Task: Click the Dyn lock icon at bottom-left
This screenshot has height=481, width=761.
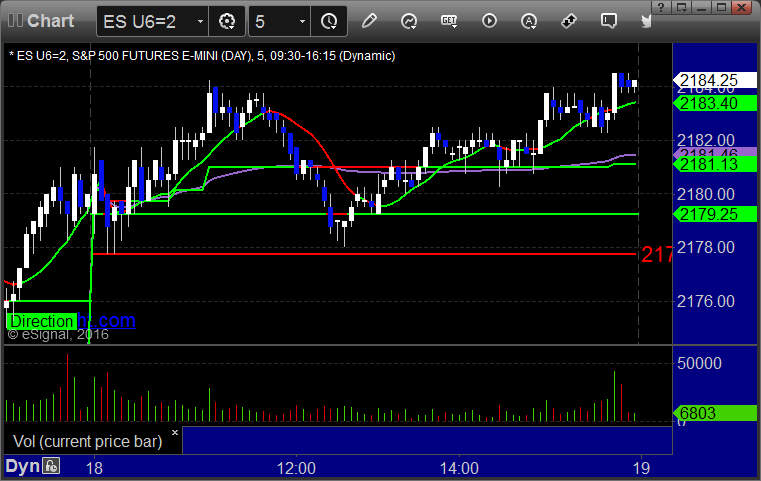Action: click(x=51, y=466)
